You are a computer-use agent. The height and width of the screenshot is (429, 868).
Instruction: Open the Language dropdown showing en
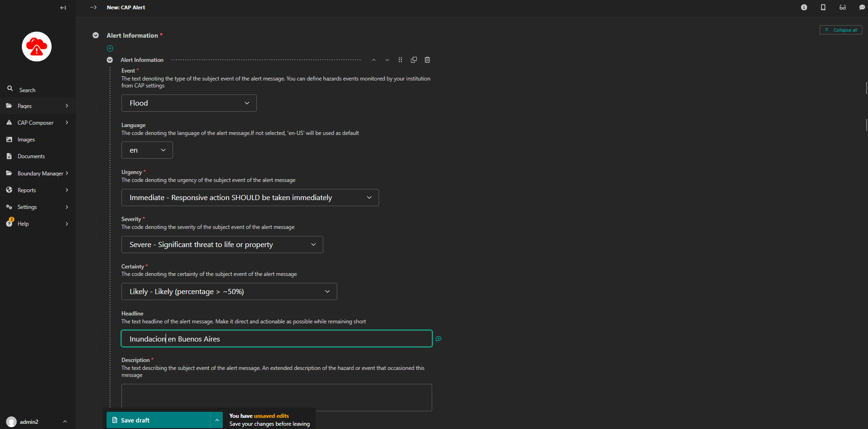pos(147,150)
